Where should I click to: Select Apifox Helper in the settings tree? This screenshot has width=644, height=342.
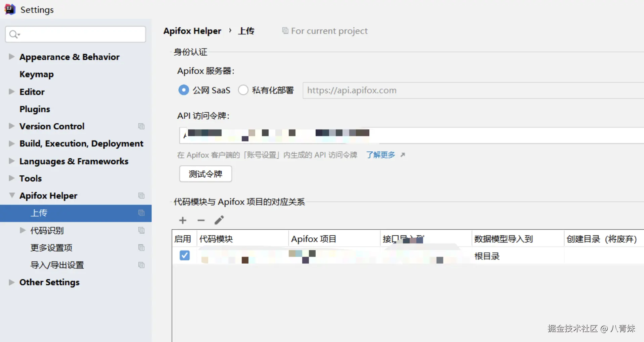48,195
